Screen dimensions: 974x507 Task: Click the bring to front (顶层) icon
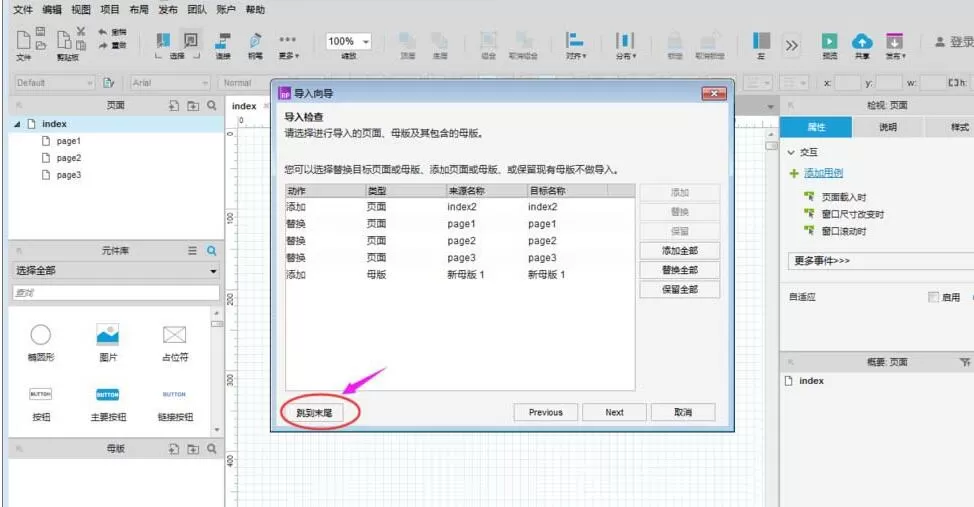point(407,41)
